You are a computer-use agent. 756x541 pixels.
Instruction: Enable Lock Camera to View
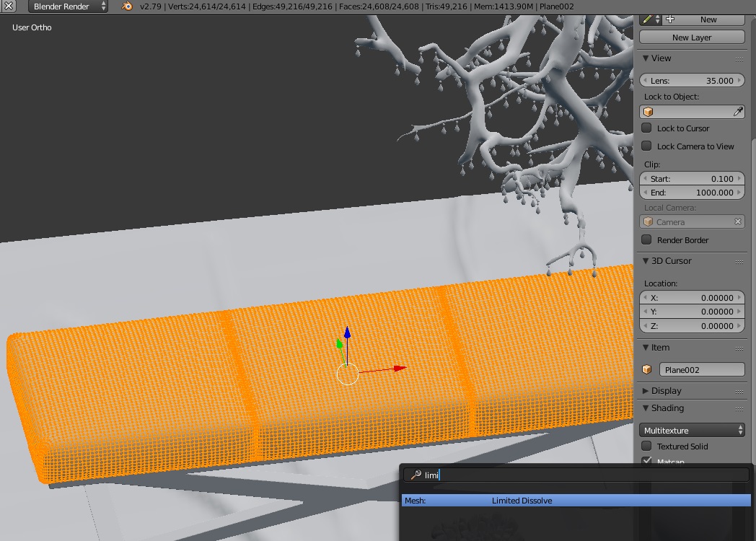tap(647, 146)
